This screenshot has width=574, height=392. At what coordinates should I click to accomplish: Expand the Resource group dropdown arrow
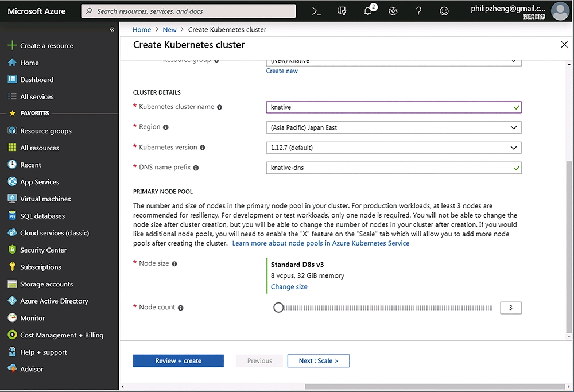tap(514, 61)
